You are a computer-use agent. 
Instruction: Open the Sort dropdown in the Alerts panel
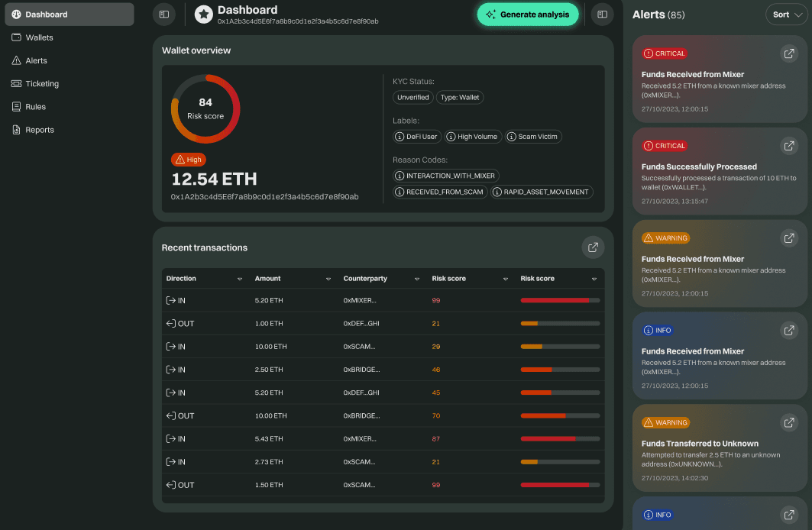tap(786, 14)
